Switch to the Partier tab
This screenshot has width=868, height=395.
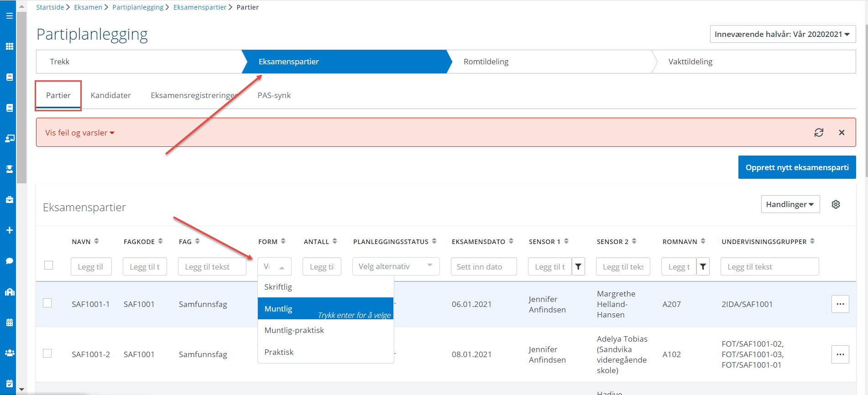coord(58,95)
